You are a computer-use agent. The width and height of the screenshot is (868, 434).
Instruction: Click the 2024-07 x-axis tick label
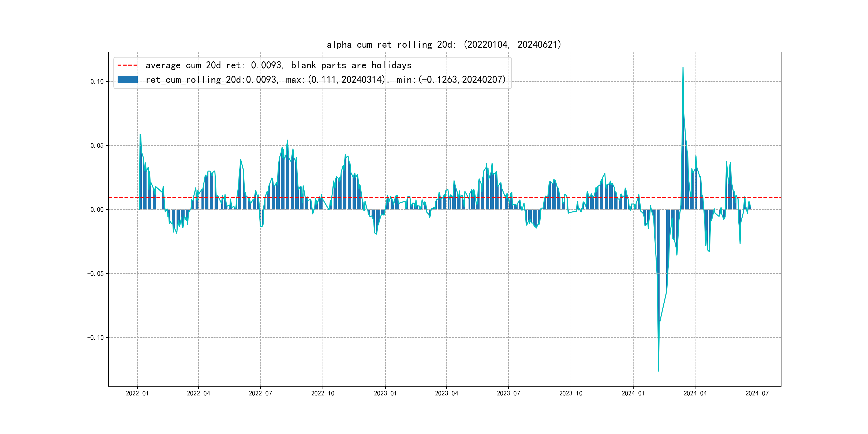757,393
